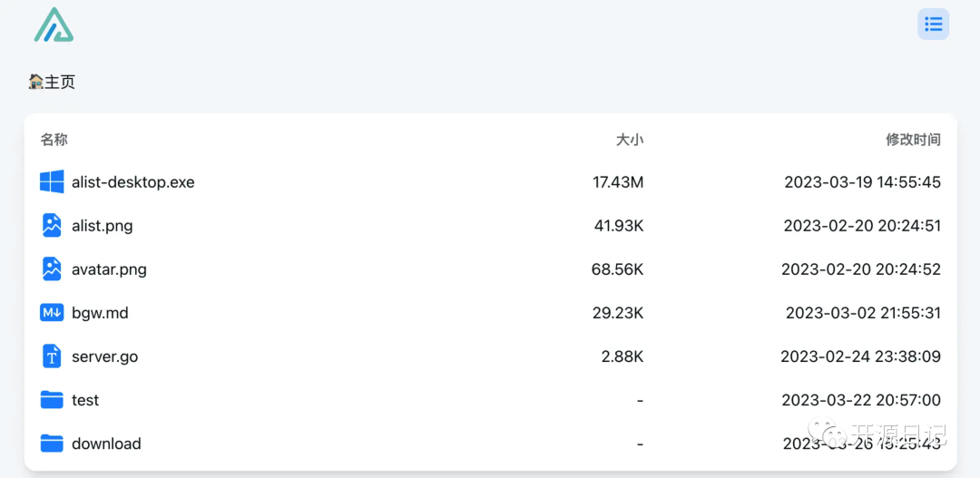The width and height of the screenshot is (980, 478).
Task: Toggle the list view layout button
Action: [x=933, y=24]
